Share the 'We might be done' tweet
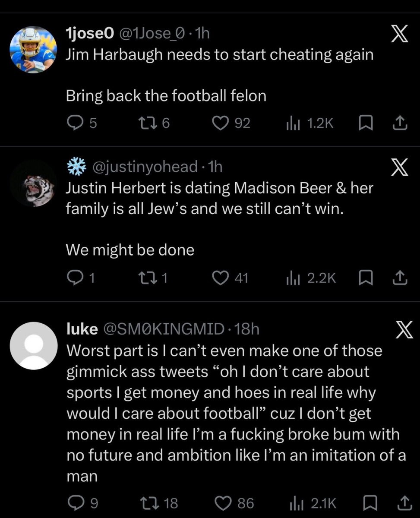 tap(399, 278)
